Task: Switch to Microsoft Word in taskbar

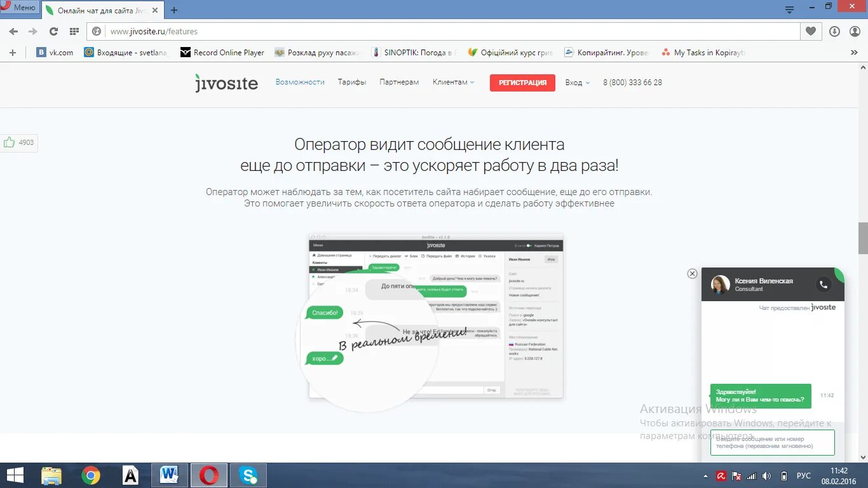Action: coord(170,475)
